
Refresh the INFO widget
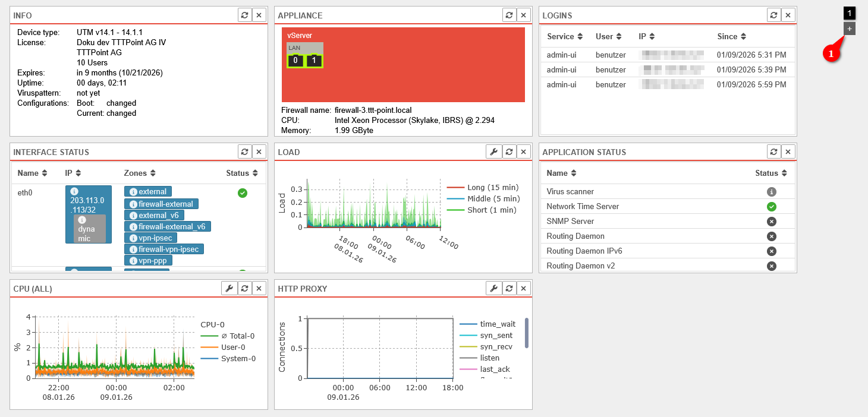coord(244,15)
